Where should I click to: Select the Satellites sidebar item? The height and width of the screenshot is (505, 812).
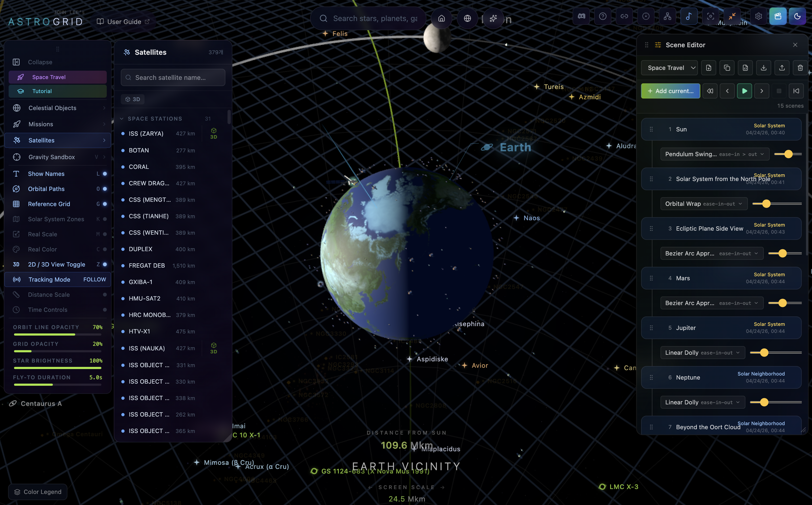point(42,140)
